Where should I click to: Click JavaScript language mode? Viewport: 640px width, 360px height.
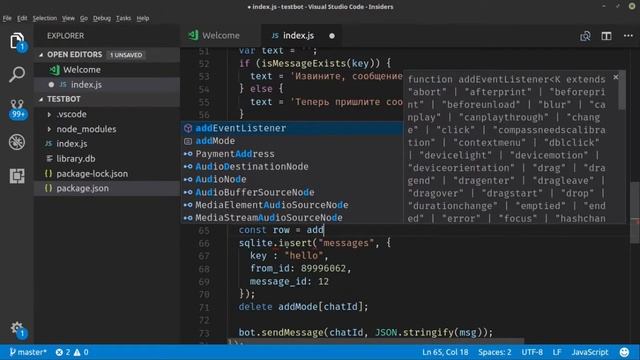pos(590,352)
